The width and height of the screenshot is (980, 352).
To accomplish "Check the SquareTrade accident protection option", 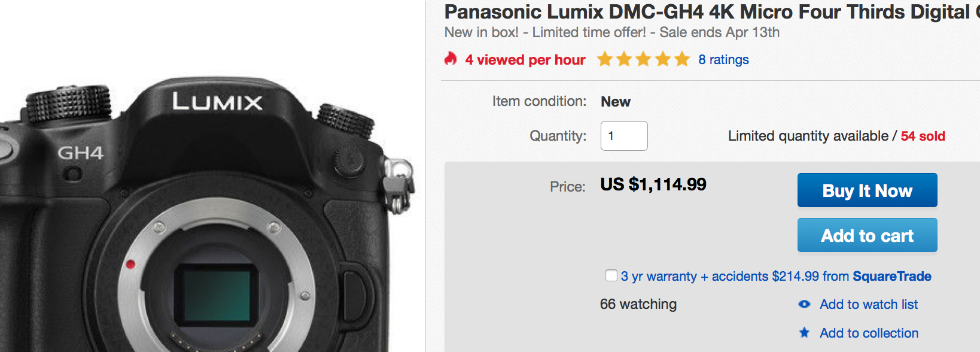I will point(611,275).
